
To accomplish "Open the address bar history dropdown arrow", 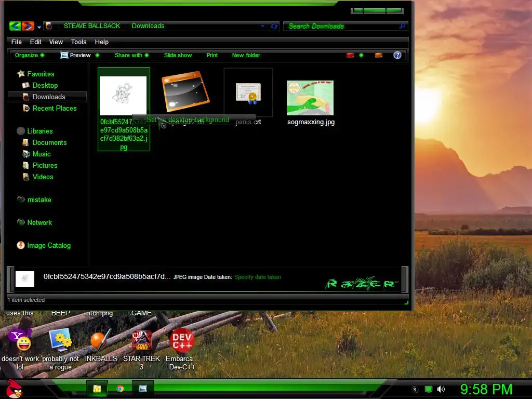I will [x=262, y=26].
